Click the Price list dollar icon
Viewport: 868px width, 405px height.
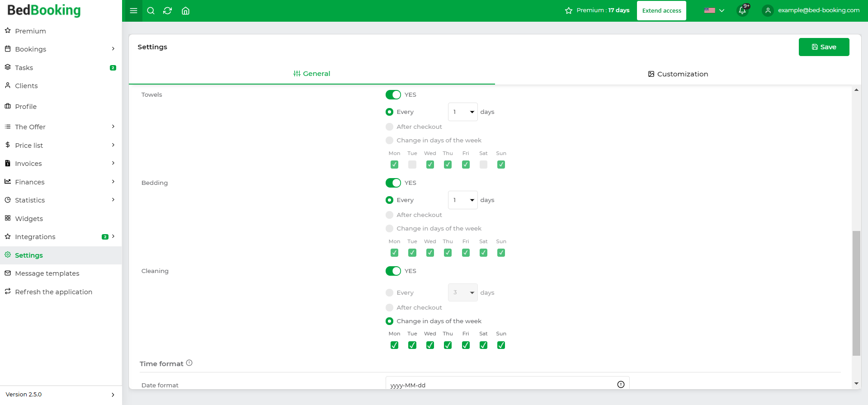click(x=8, y=145)
